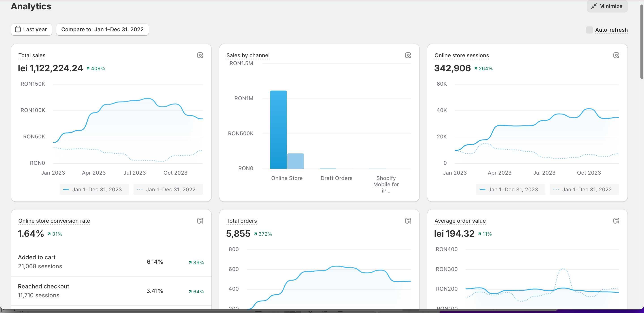The image size is (644, 313).
Task: Click the page vertical scrollbar thumb
Action: click(x=642, y=42)
